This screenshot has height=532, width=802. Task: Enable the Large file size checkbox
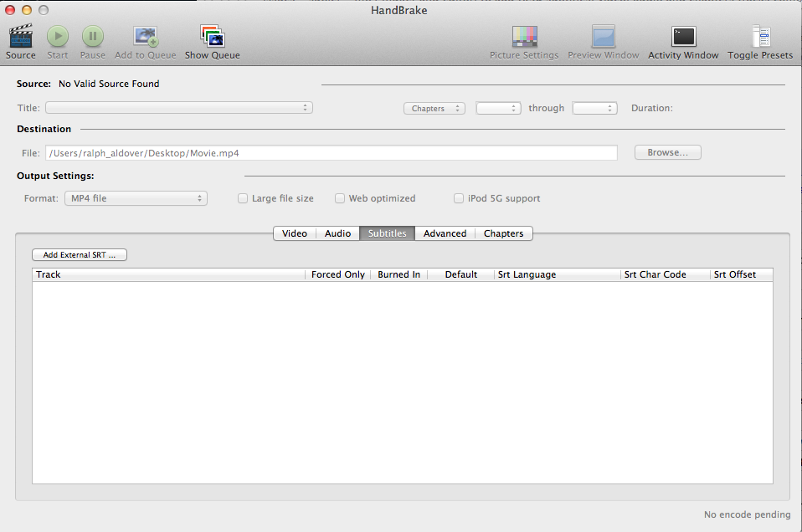[243, 198]
